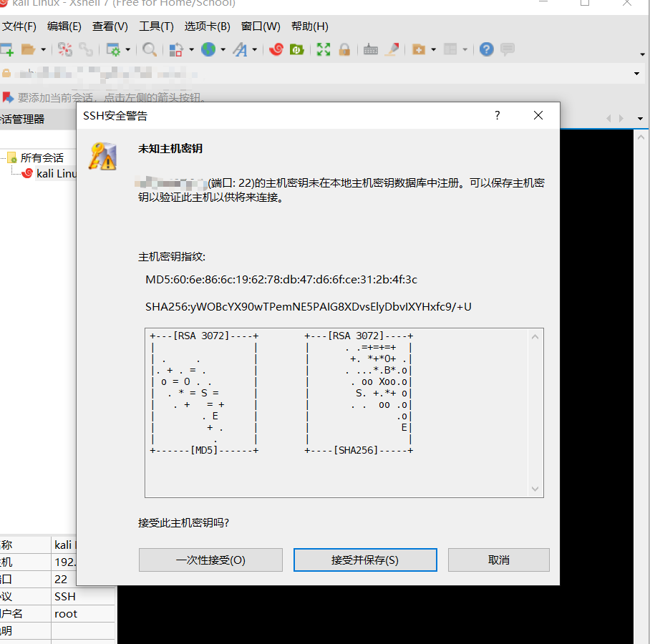Click the tab scroll right arrow
The image size is (650, 644).
pos(621,119)
